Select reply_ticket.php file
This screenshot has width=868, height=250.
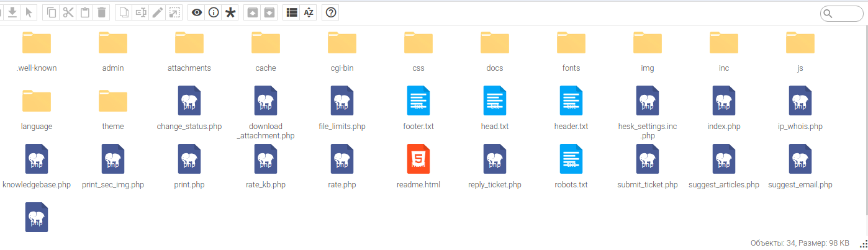point(495,166)
